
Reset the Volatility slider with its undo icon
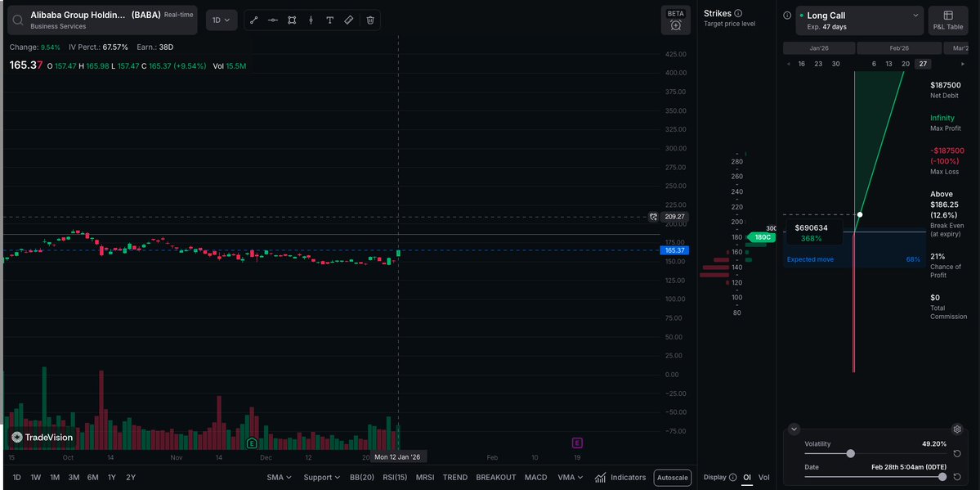coord(957,454)
